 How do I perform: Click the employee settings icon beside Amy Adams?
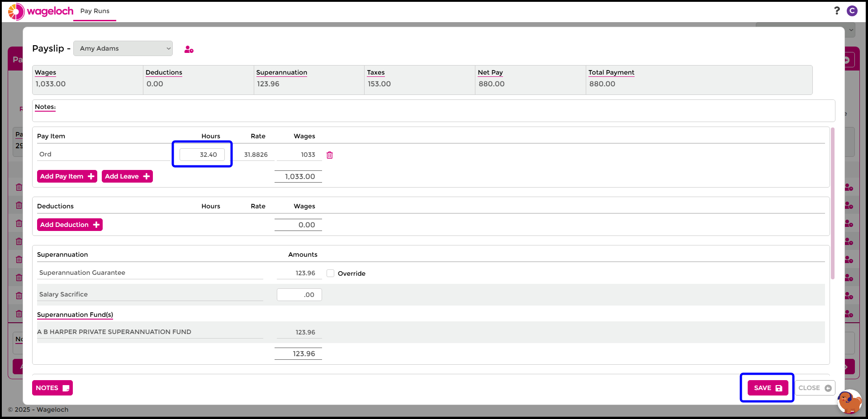point(189,49)
